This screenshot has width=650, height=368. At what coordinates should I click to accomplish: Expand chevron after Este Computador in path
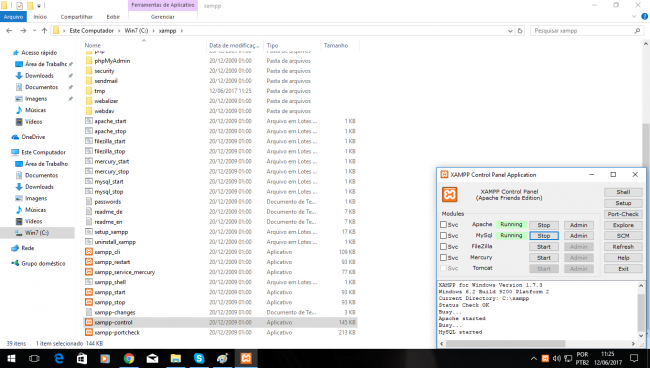coord(119,31)
